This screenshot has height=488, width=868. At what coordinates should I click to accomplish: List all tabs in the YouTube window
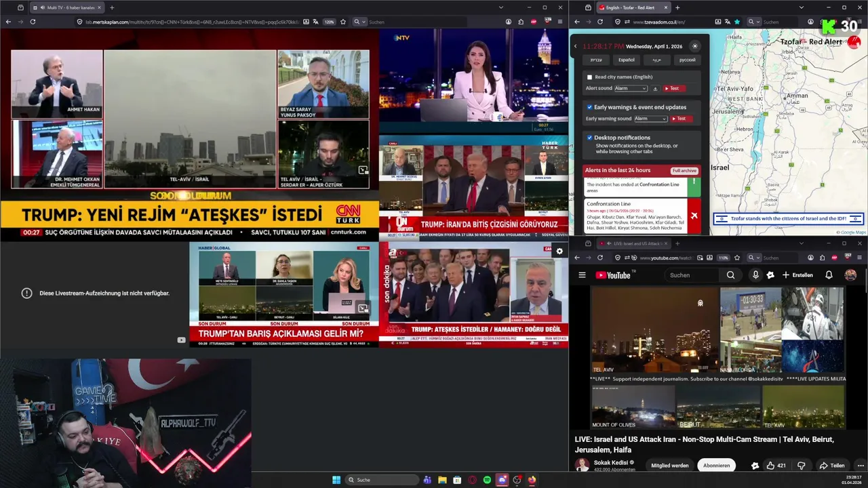point(801,243)
